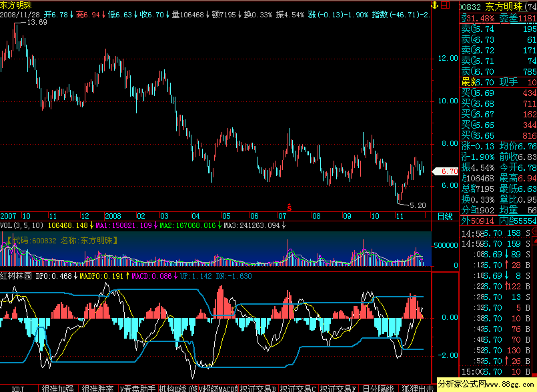Image resolution: width=537 pixels, height=392 pixels.
Task: Select the 14:58 tick row with volume 158
Action: (x=496, y=233)
